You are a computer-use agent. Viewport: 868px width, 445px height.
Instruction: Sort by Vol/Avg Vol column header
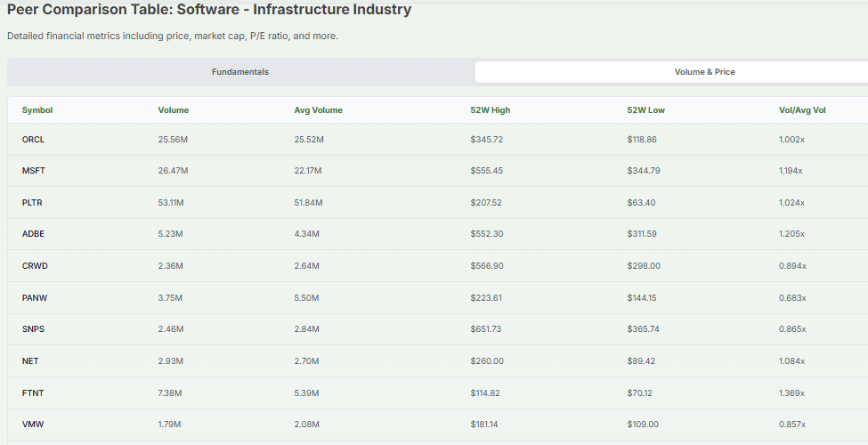click(x=802, y=110)
